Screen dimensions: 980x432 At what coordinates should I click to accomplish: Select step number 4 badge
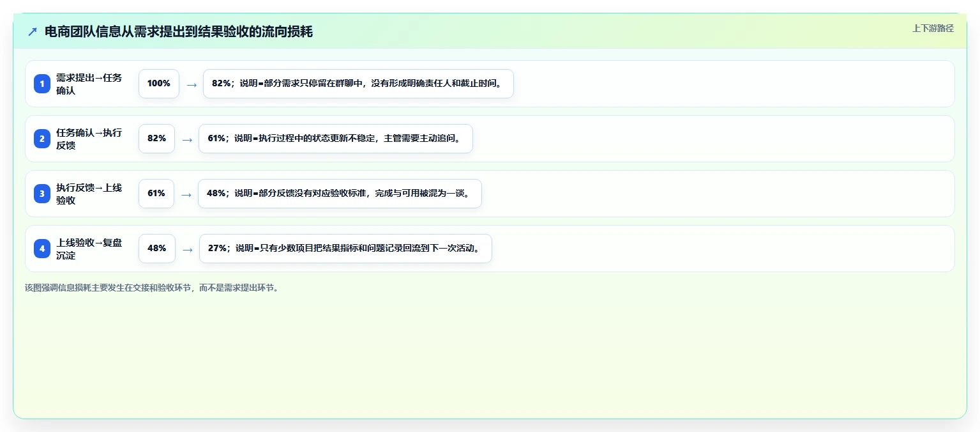(42, 249)
